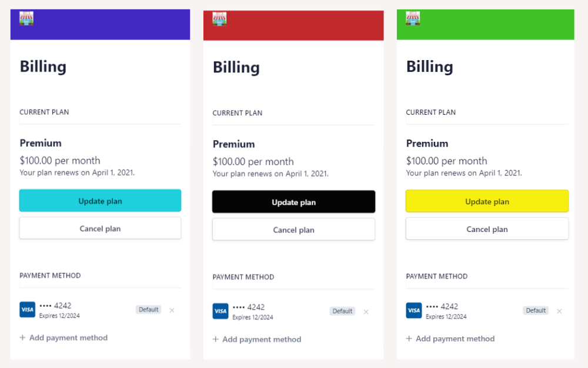Remove the Visa 4242 card on the green panel
This screenshot has width=588, height=368.
[559, 310]
